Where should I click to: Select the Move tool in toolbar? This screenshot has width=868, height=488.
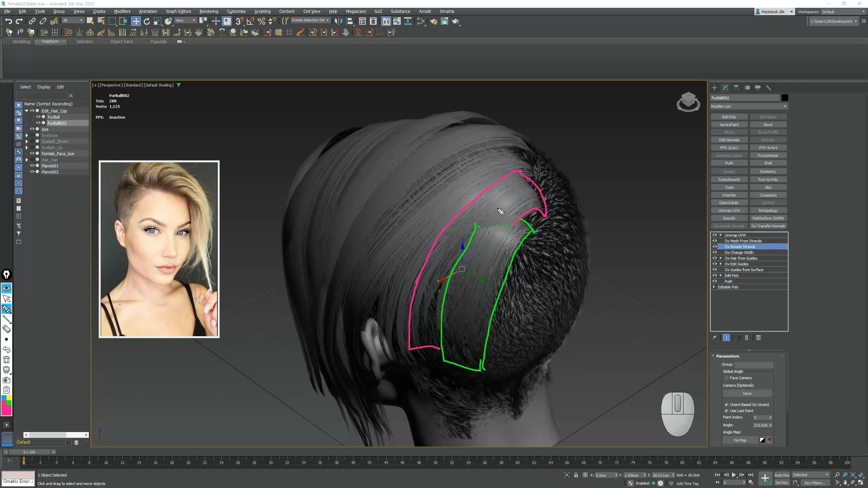coord(136,21)
